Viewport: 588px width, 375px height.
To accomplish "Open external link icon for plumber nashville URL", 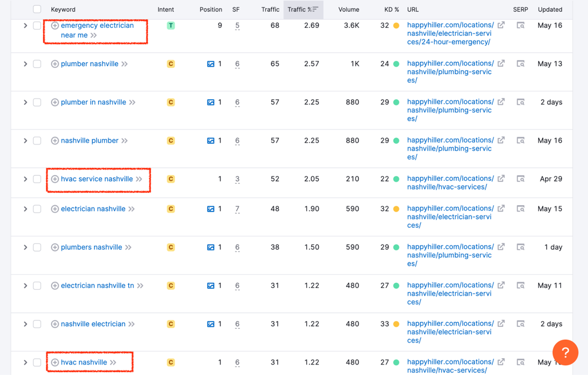I will point(501,63).
